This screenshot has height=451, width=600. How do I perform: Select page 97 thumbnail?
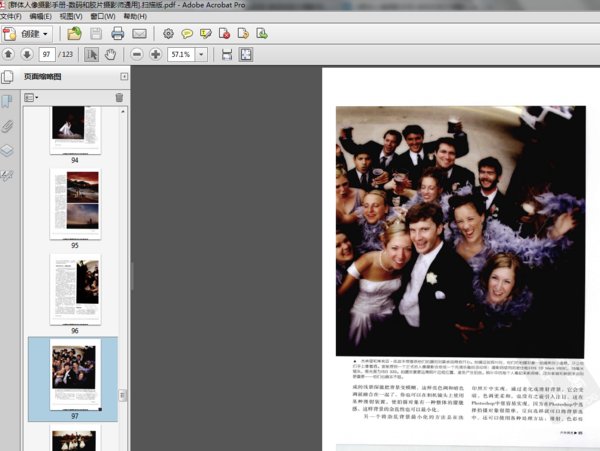(75, 374)
